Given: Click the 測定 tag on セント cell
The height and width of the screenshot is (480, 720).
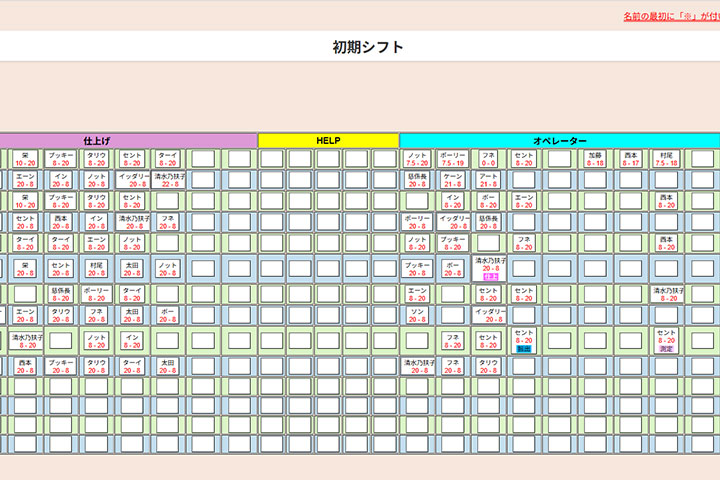Looking at the screenshot, I should pos(667,349).
